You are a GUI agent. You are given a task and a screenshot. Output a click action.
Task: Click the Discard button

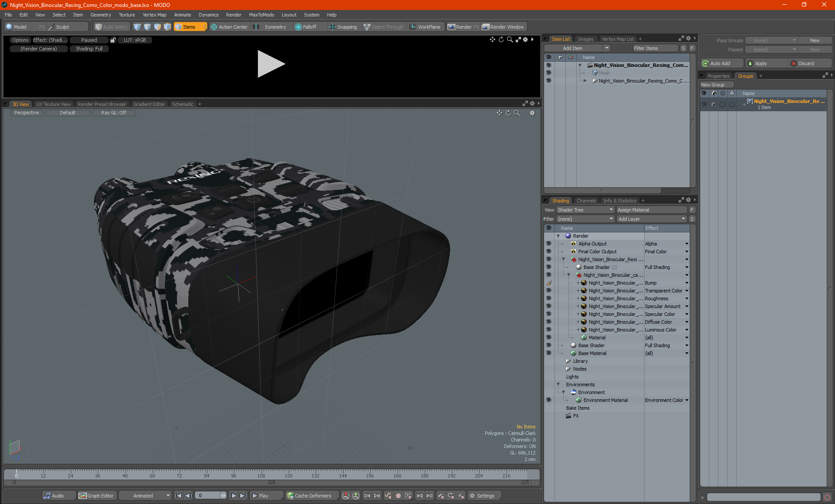pyautogui.click(x=811, y=63)
